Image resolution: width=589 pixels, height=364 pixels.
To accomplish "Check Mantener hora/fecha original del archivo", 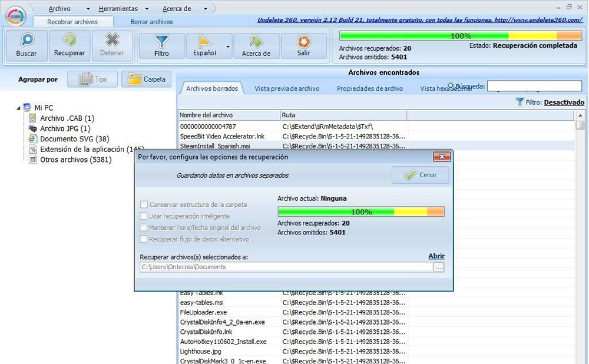I will 144,227.
